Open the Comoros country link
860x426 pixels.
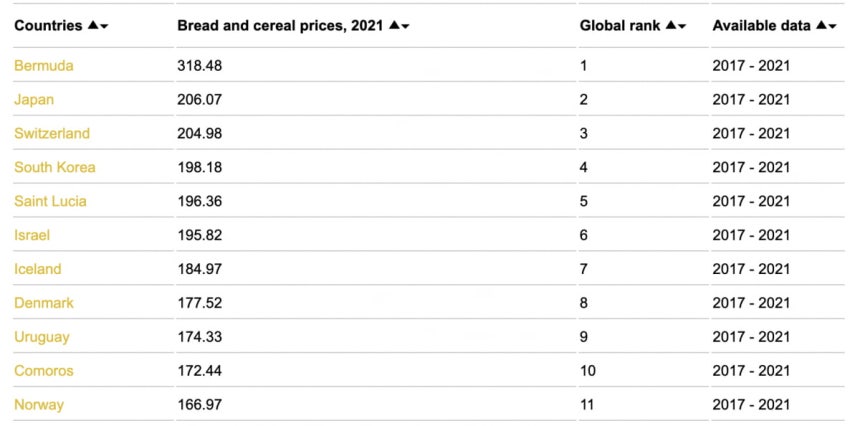pyautogui.click(x=44, y=371)
